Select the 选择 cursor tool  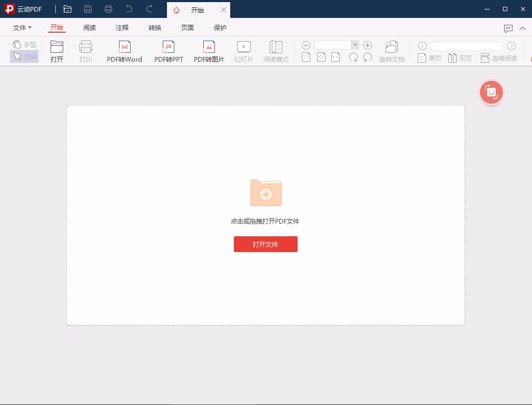point(24,56)
